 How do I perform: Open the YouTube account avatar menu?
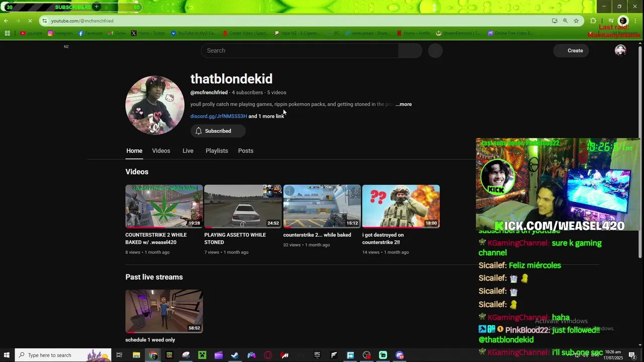[620, 50]
